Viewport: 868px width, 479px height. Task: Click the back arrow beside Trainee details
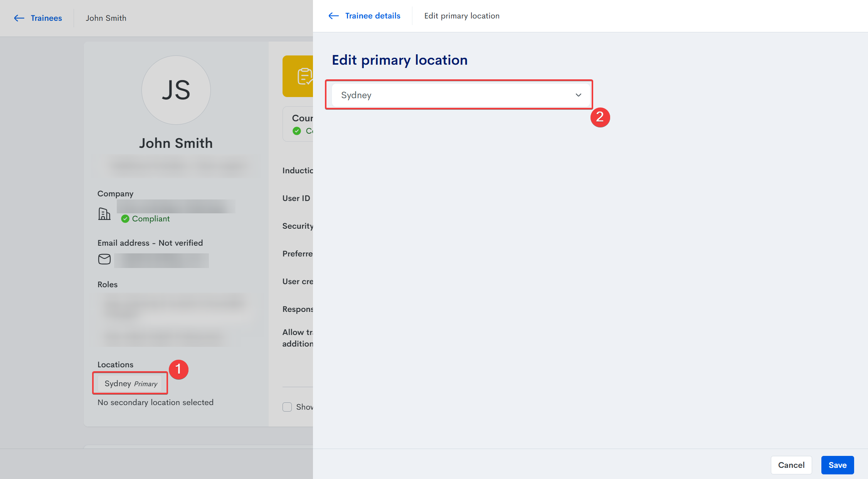(333, 16)
